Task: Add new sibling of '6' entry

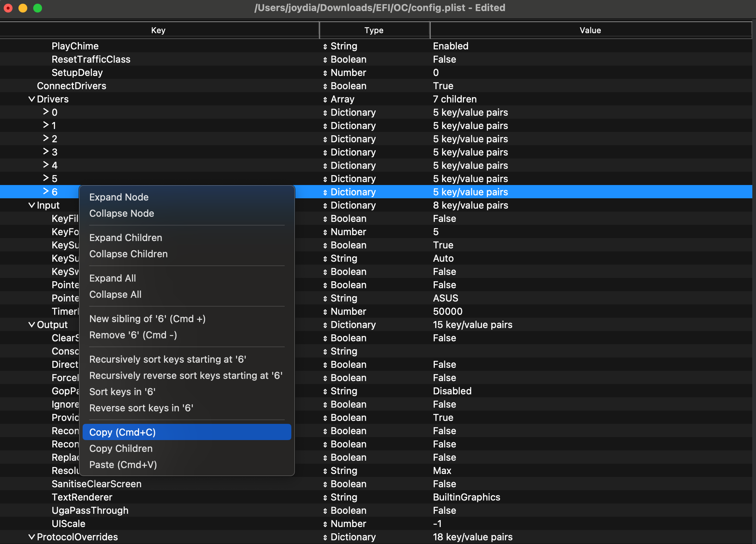Action: coord(187,319)
